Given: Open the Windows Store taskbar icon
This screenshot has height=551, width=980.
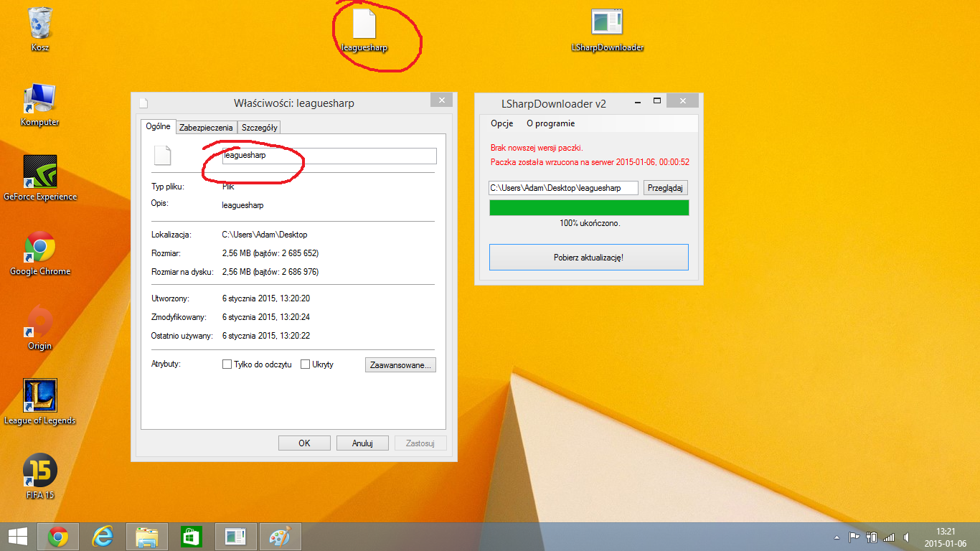Looking at the screenshot, I should (192, 537).
